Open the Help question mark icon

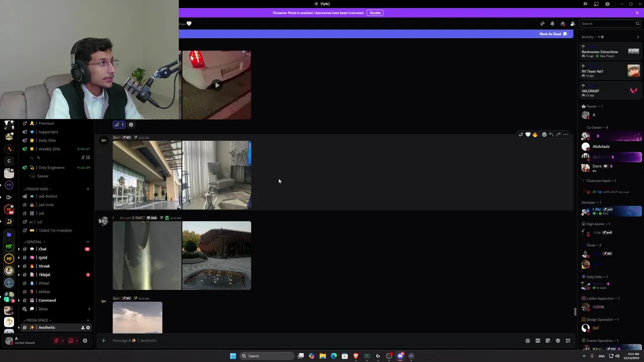(607, 4)
